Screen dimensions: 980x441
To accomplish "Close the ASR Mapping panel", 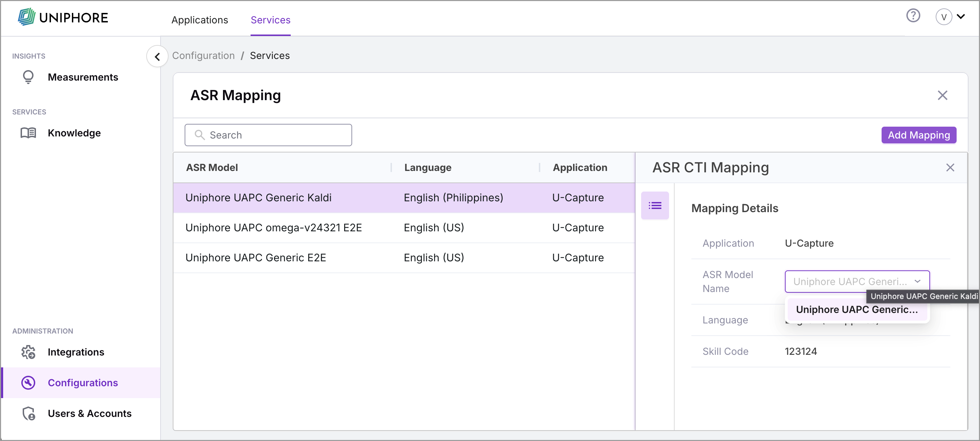I will tap(942, 96).
